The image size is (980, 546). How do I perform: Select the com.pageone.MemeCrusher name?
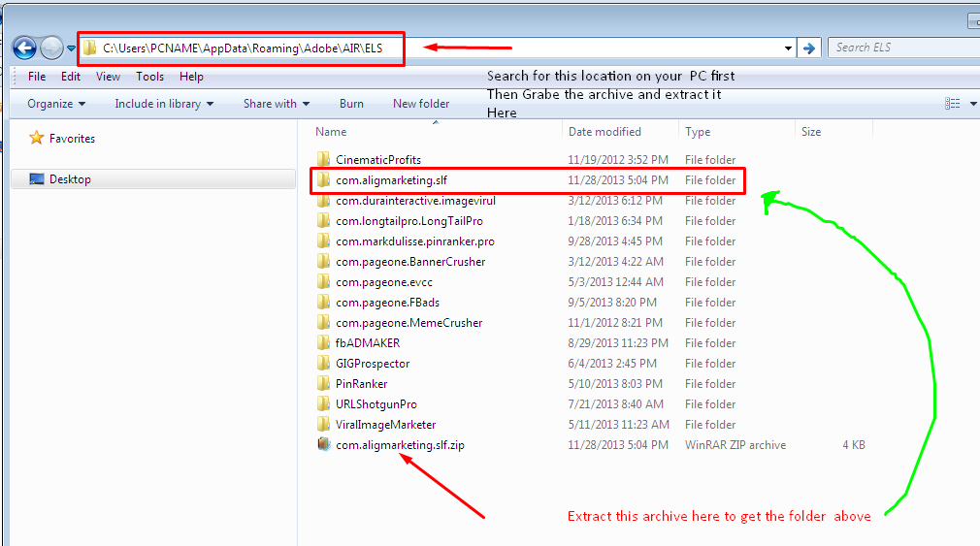[408, 323]
